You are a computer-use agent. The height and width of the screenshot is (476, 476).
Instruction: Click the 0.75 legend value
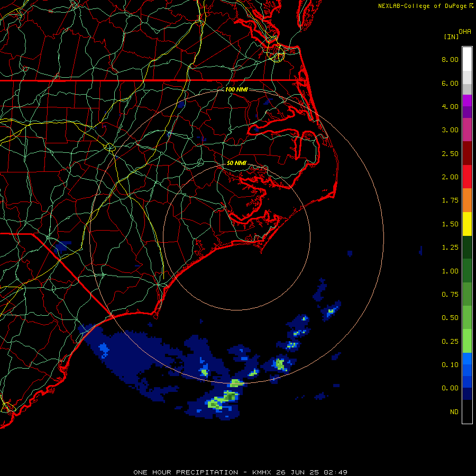click(x=450, y=295)
